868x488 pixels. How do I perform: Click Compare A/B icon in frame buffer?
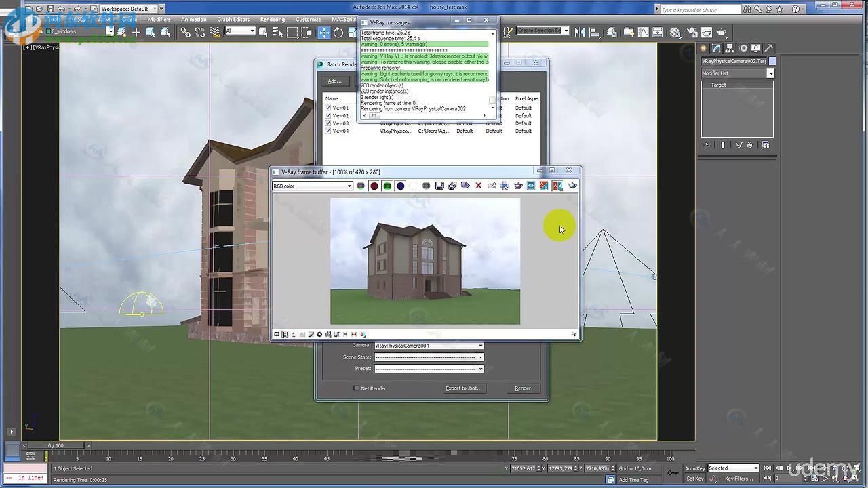pos(557,186)
